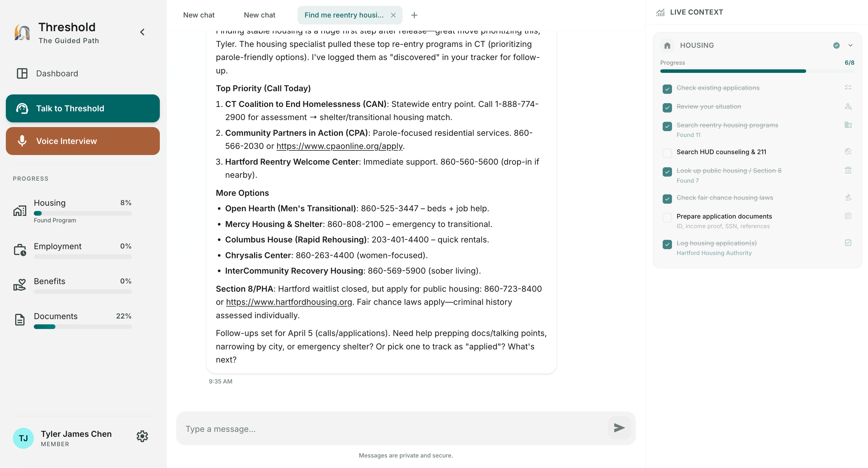The image size is (868, 468).
Task: Uncheck the Check fair chance housing laws box
Action: pos(667,199)
